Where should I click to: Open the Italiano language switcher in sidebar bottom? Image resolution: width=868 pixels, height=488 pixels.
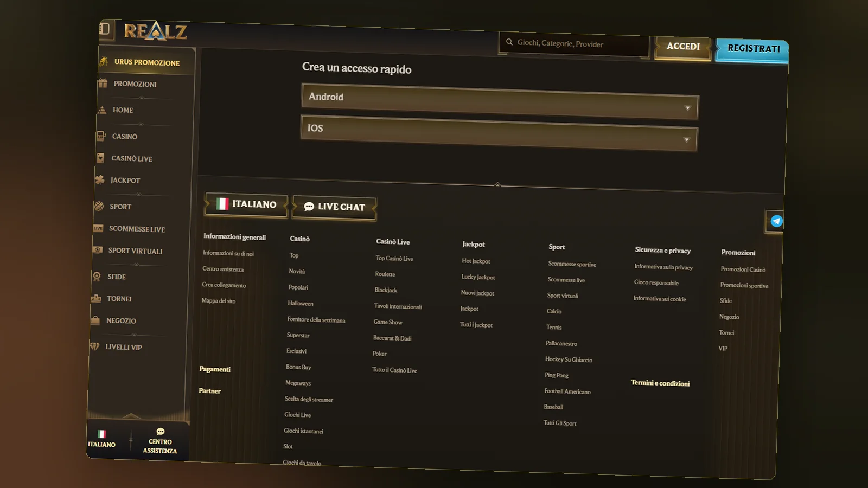pos(101,439)
